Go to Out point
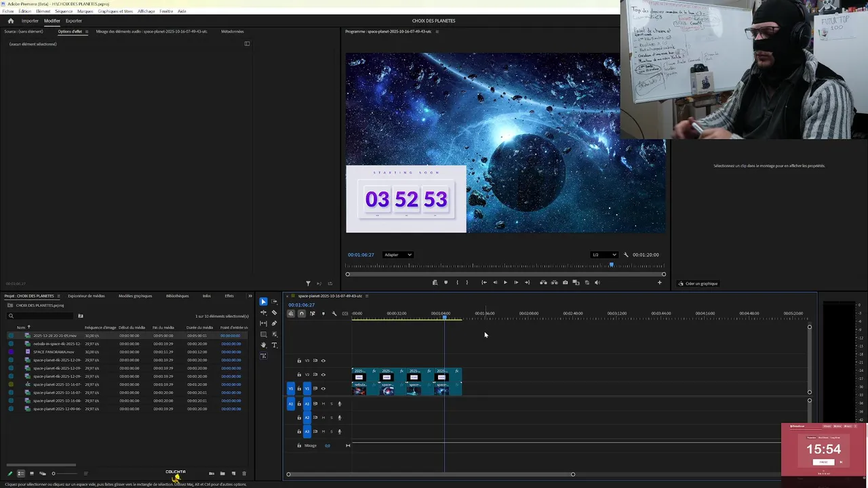 [x=527, y=283]
